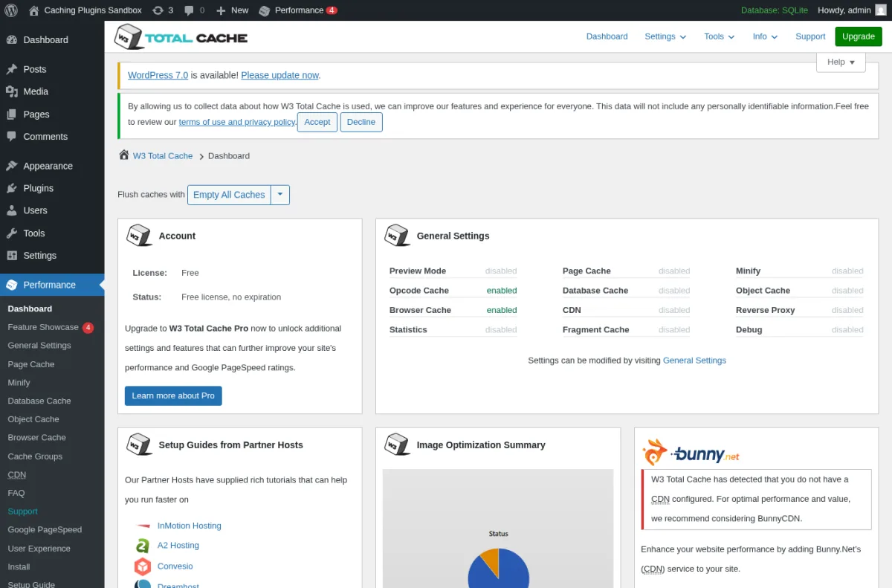Click the A2 Hosting logo icon
Image resolution: width=892 pixels, height=588 pixels.
143,546
